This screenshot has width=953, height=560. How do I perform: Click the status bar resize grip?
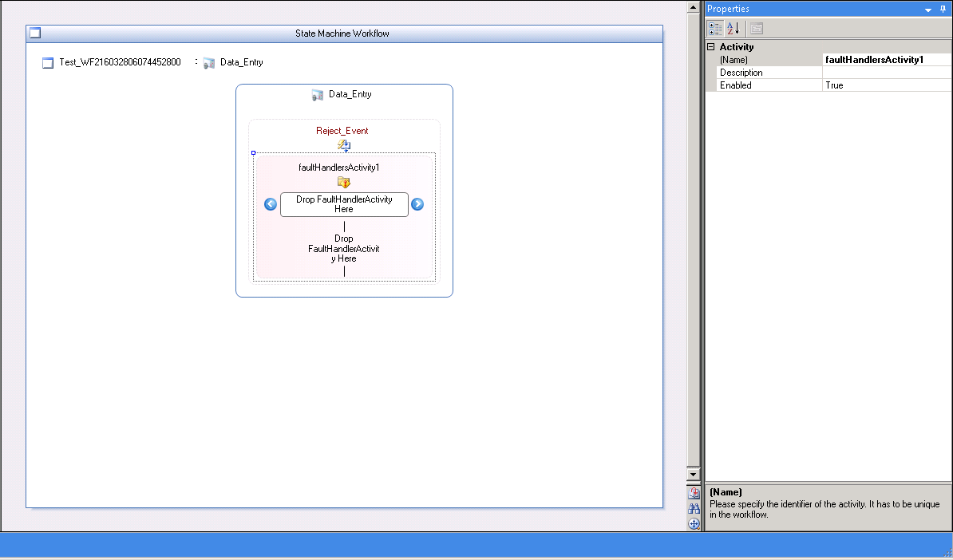pos(947,552)
